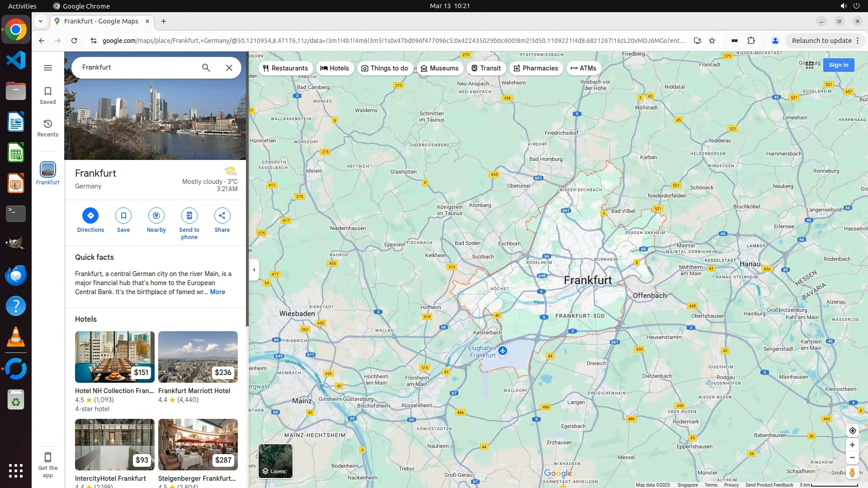
Task: Open Chrome tab search dropdown arrow
Action: 41,21
